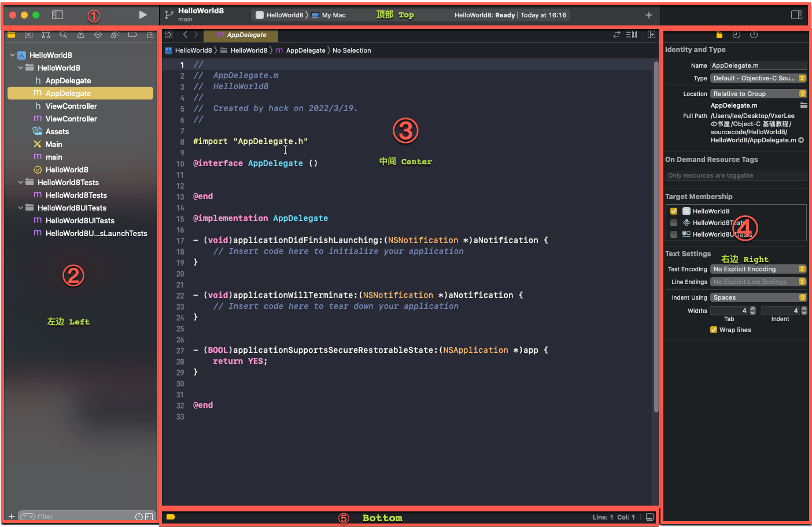Click the folder chooser icon beside AppDelegate.m
Viewport: 812px width, 527px height.
(x=803, y=105)
